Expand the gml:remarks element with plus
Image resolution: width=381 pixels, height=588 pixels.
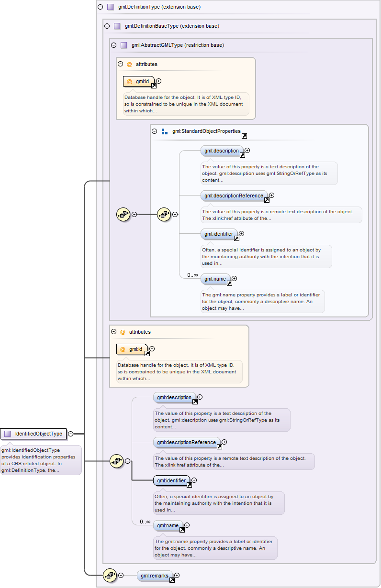click(x=177, y=575)
